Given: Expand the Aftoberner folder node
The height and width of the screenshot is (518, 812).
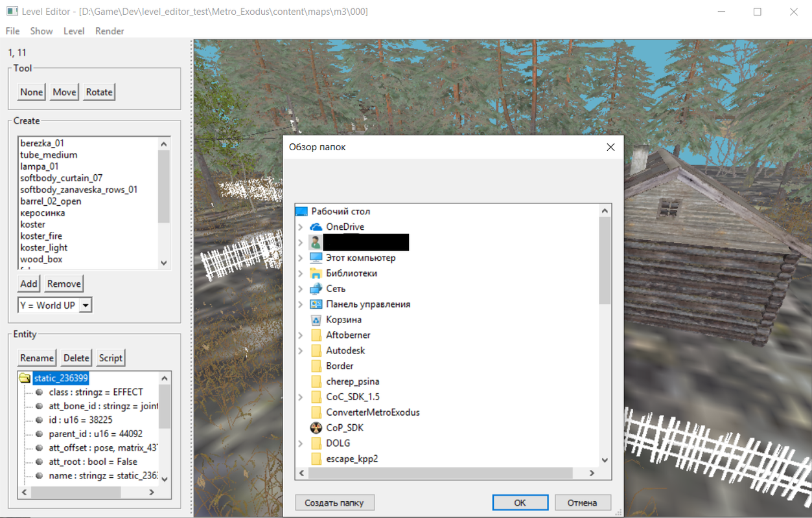Looking at the screenshot, I should point(301,335).
